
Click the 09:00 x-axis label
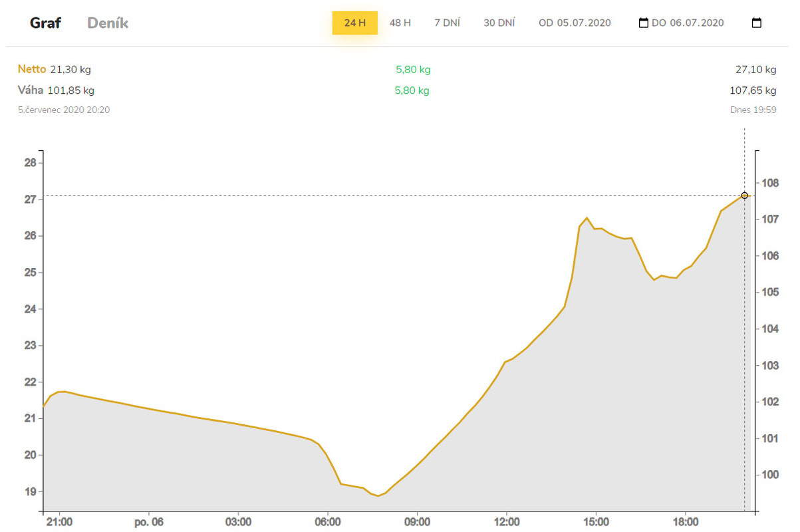tap(417, 522)
